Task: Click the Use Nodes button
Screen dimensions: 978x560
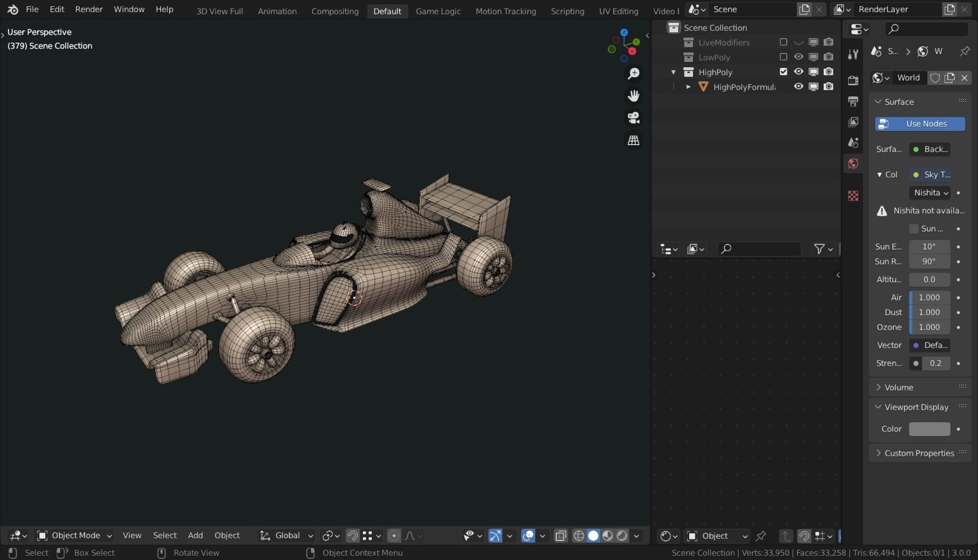Action: pos(920,124)
